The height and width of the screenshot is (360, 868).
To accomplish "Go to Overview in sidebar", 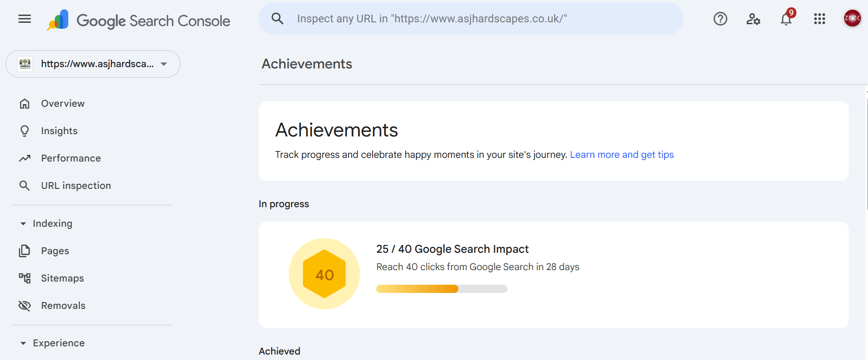I will pos(62,104).
